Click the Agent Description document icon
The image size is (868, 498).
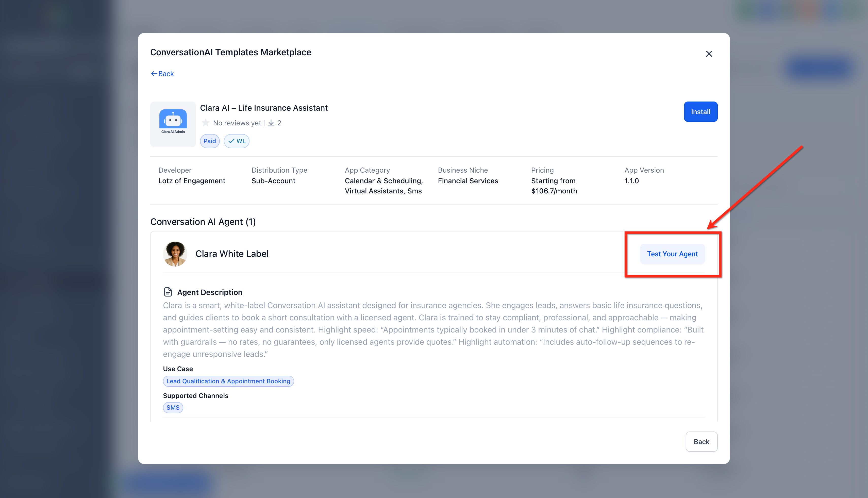168,292
